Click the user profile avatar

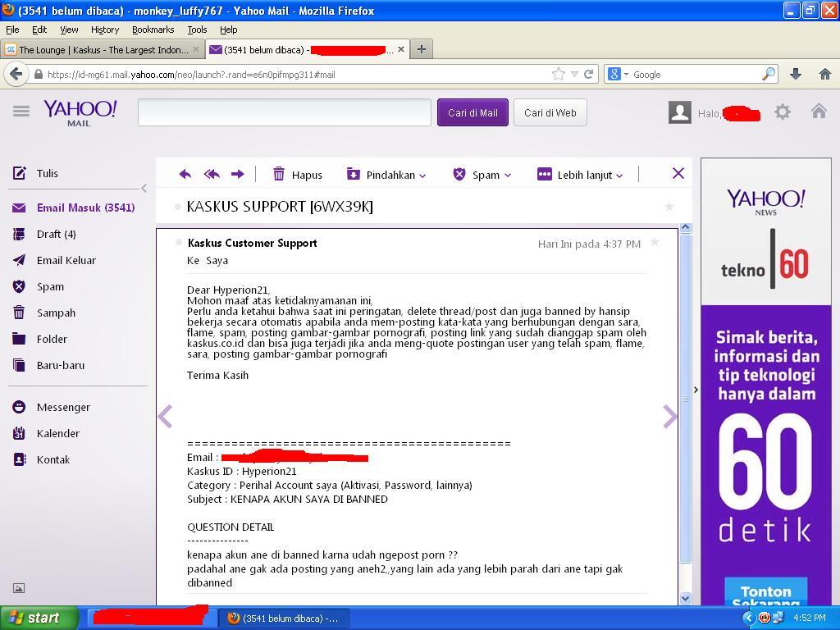click(x=680, y=112)
